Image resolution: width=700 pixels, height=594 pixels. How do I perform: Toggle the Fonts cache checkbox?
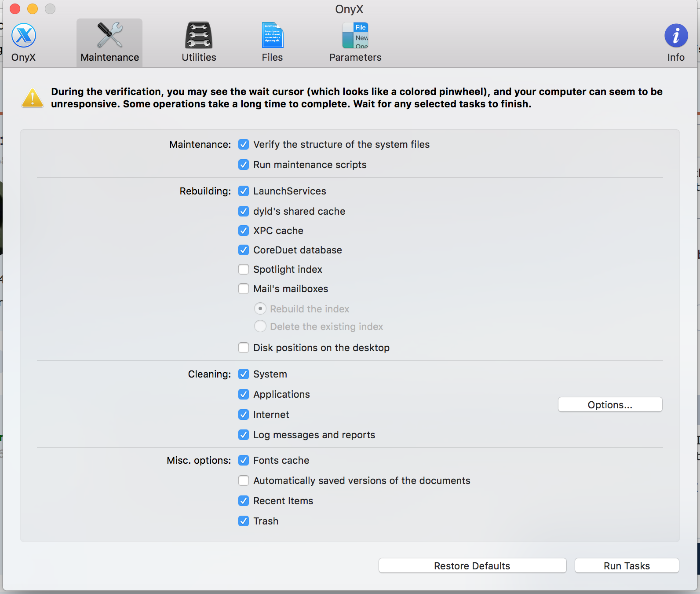(244, 460)
